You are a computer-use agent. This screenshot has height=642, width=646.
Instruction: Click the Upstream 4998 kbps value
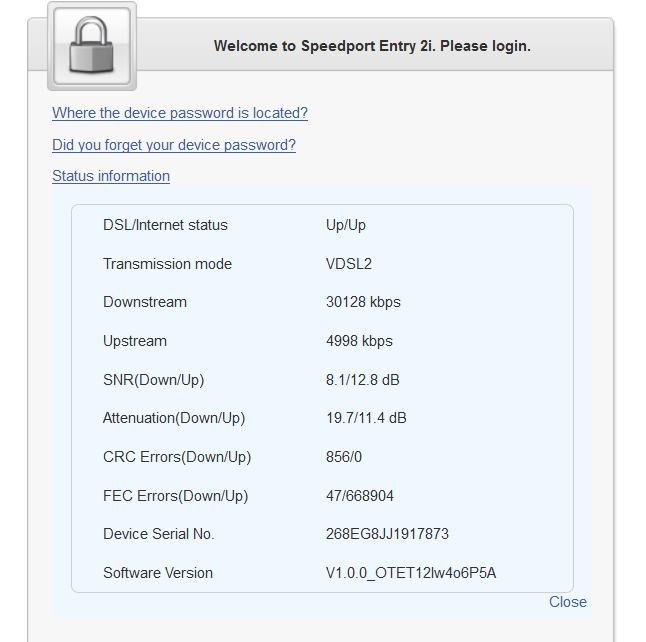point(359,341)
